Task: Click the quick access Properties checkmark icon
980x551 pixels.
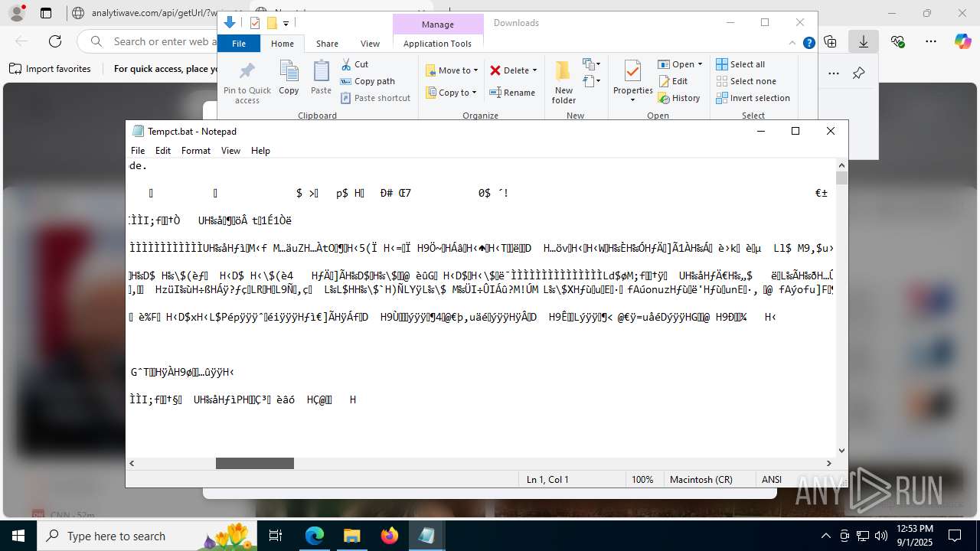Action: click(x=255, y=23)
